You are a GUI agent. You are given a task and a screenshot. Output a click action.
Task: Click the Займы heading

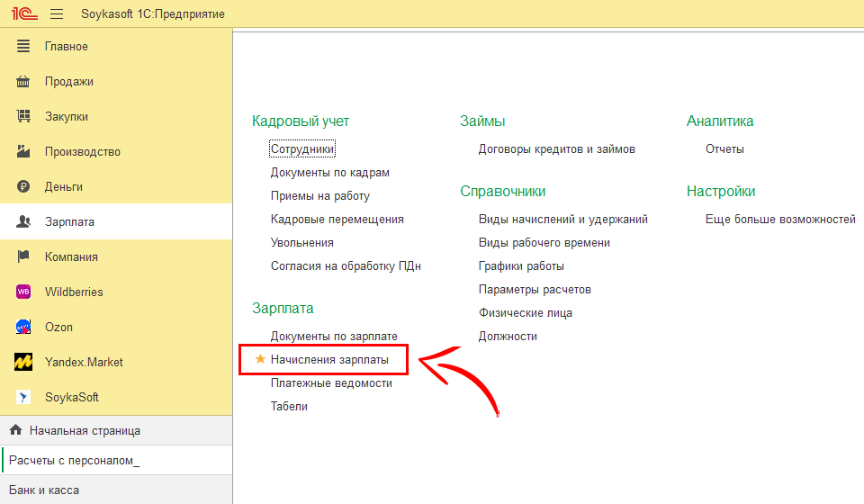coord(482,121)
